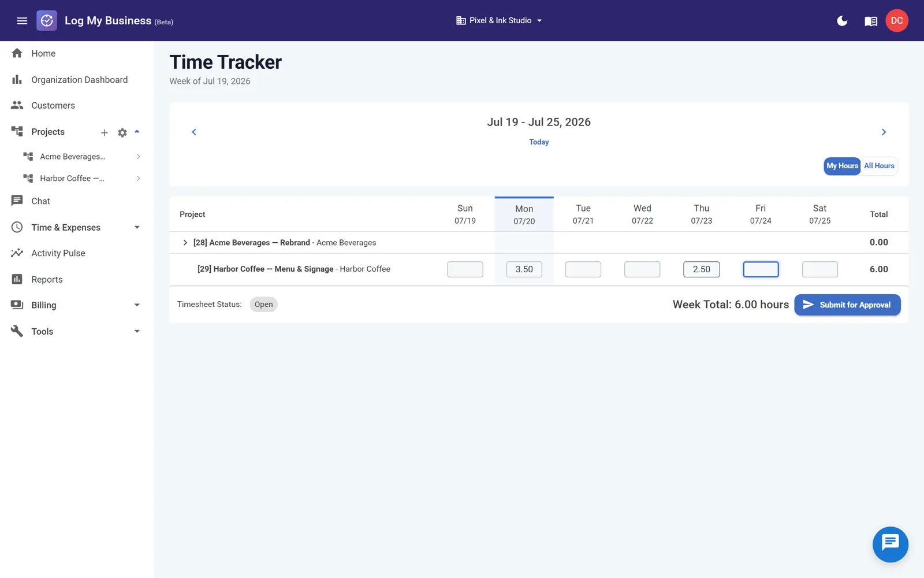Click Fri 07/24 column header
This screenshot has height=578, width=924.
[x=761, y=214]
